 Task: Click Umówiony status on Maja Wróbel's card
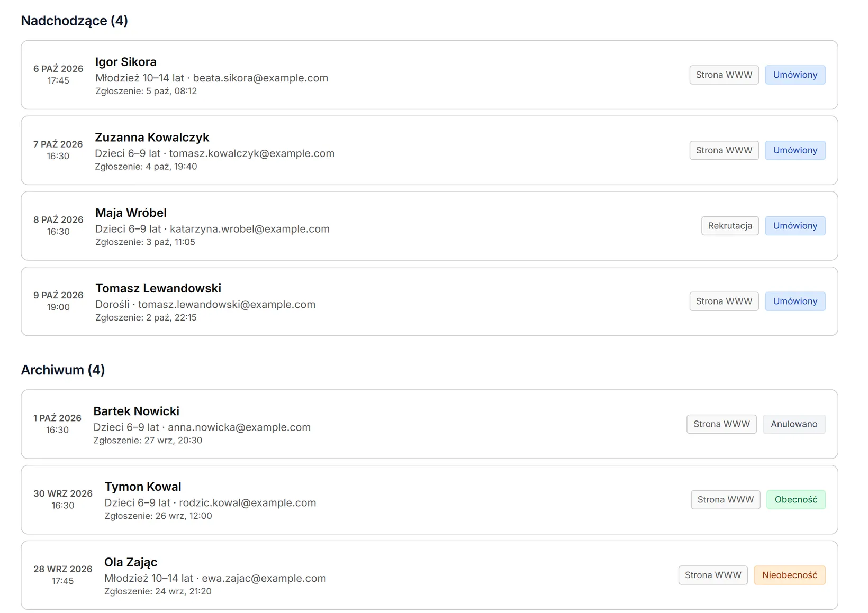click(x=795, y=226)
